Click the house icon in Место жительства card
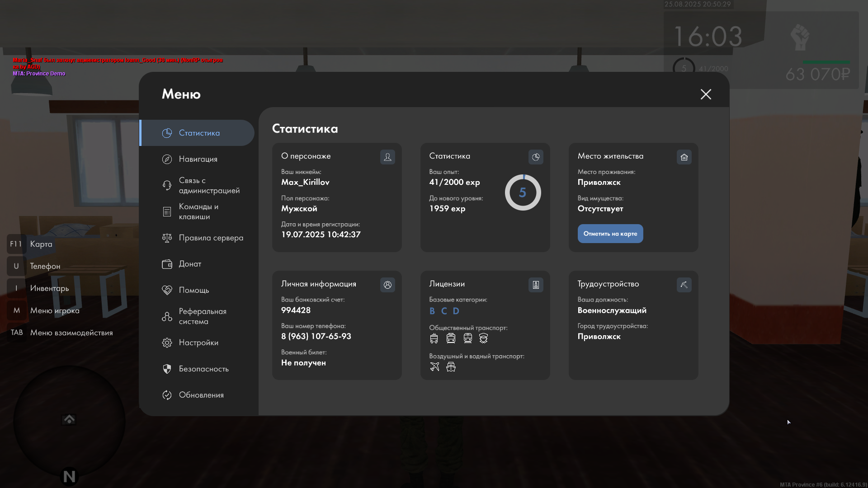This screenshot has height=488, width=868. tap(684, 157)
